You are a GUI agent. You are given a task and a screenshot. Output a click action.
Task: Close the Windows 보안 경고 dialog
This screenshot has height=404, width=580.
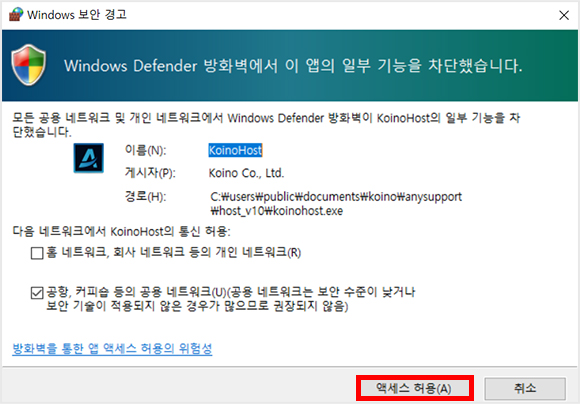click(x=564, y=15)
